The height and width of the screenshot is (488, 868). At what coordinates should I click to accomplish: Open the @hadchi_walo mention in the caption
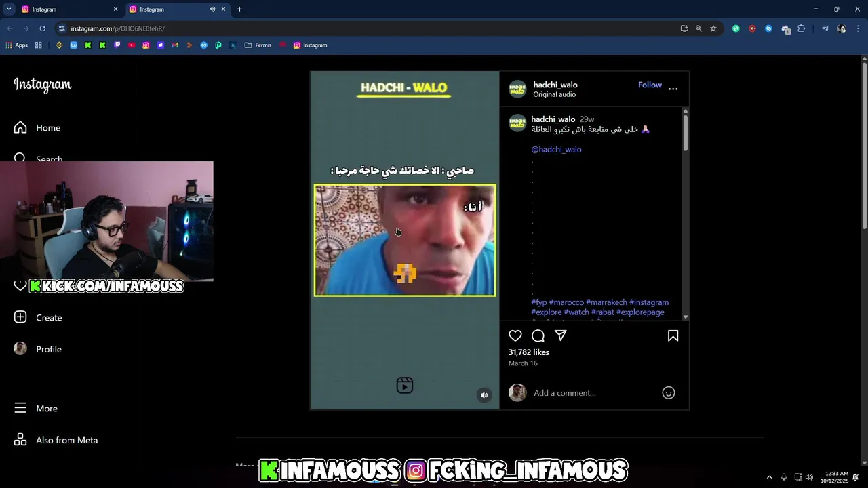click(x=556, y=149)
